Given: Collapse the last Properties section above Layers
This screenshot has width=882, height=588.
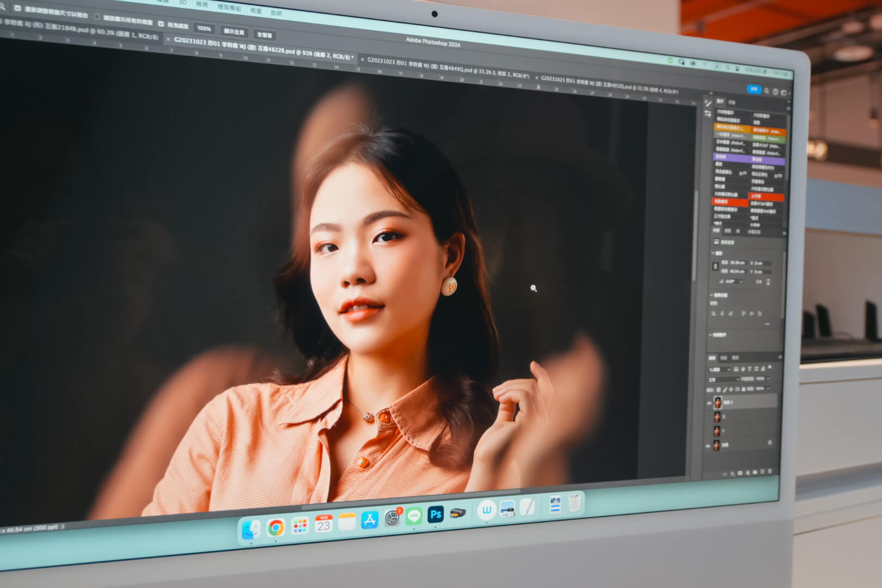Looking at the screenshot, I should [710, 335].
